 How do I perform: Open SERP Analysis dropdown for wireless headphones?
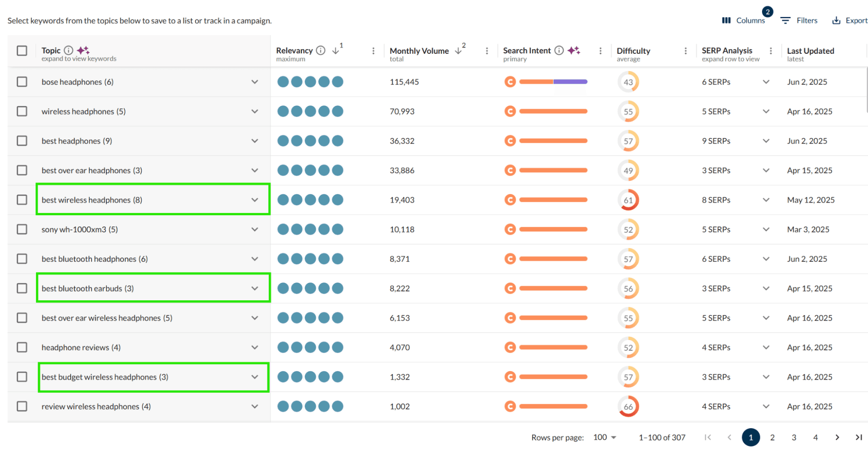point(766,111)
